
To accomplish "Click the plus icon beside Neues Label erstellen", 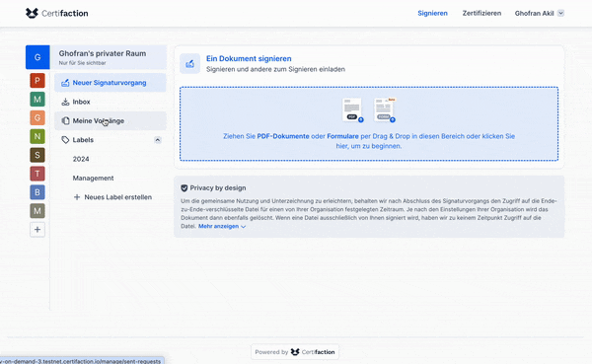I will click(x=77, y=197).
